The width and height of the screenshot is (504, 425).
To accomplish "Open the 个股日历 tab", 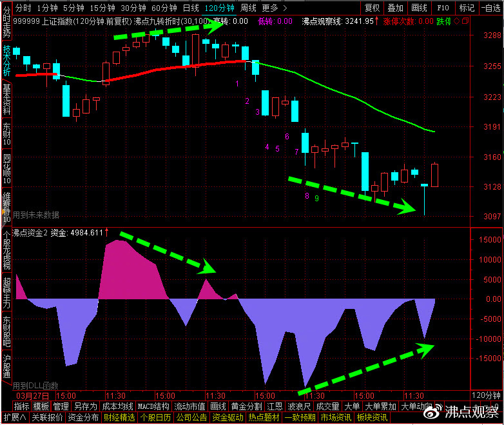I will pos(155,418).
